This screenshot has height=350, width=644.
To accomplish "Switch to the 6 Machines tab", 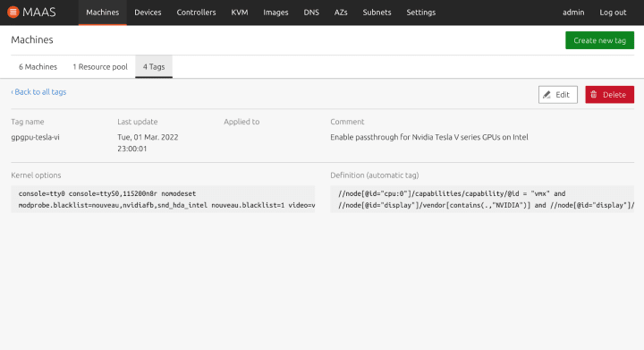I will coord(38,66).
